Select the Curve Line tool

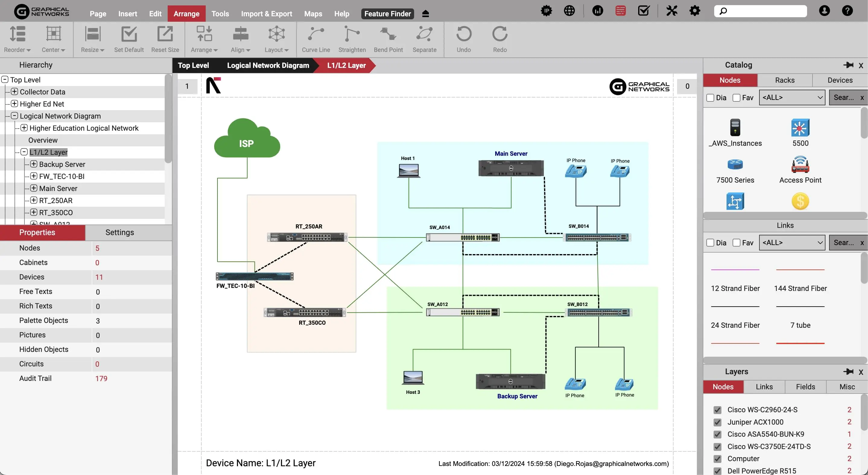[x=316, y=40]
